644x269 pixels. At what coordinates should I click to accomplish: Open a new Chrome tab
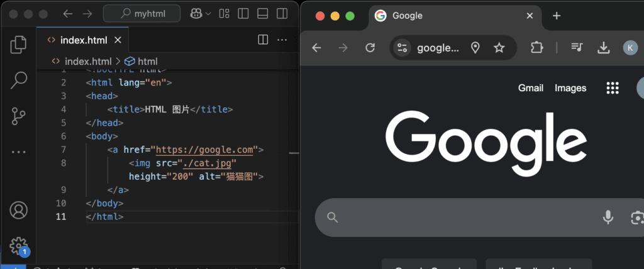(557, 16)
